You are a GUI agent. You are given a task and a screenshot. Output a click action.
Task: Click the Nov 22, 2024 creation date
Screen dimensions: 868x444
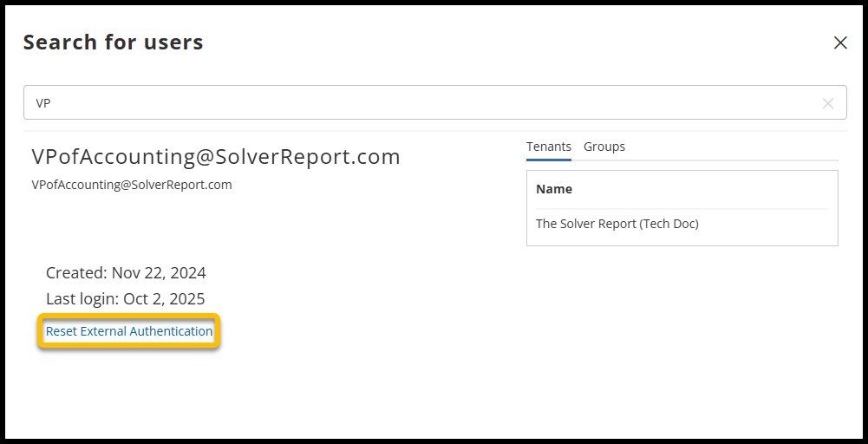point(159,273)
